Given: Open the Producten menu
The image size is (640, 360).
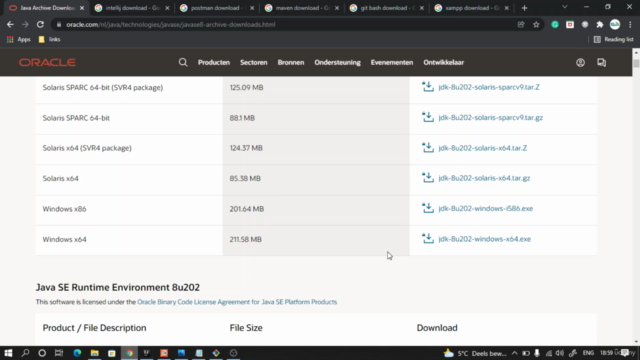Looking at the screenshot, I should pyautogui.click(x=214, y=62).
